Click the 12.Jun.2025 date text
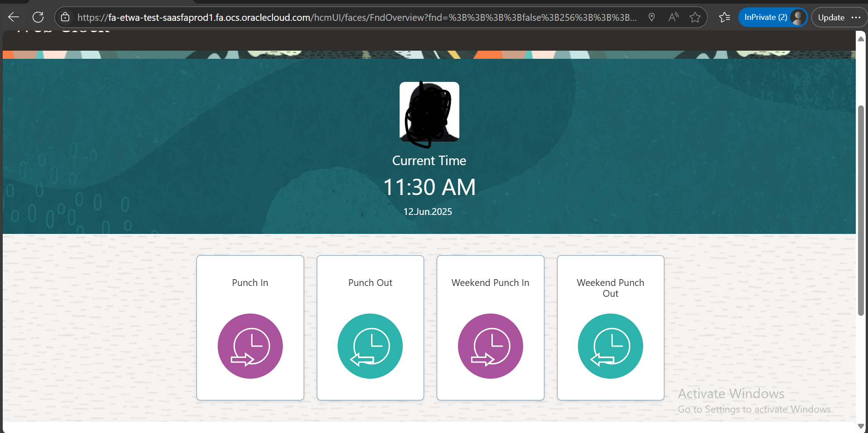The width and height of the screenshot is (868, 433). click(x=428, y=212)
